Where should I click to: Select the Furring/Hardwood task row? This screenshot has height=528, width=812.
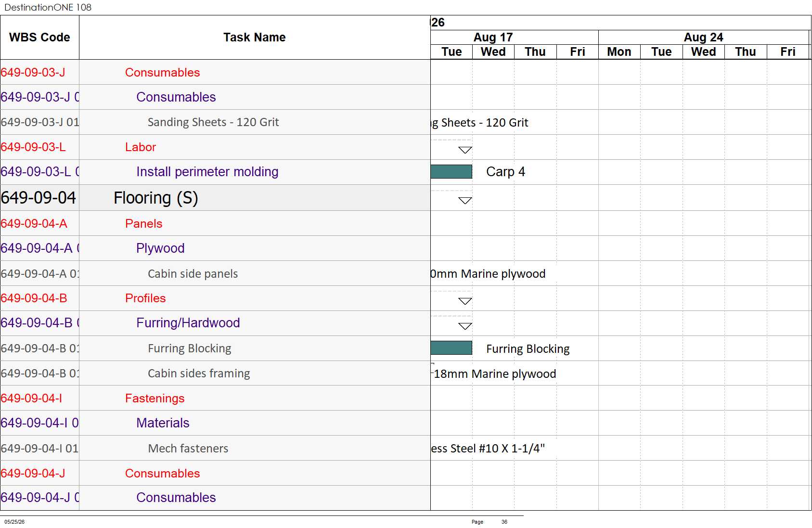click(x=188, y=323)
